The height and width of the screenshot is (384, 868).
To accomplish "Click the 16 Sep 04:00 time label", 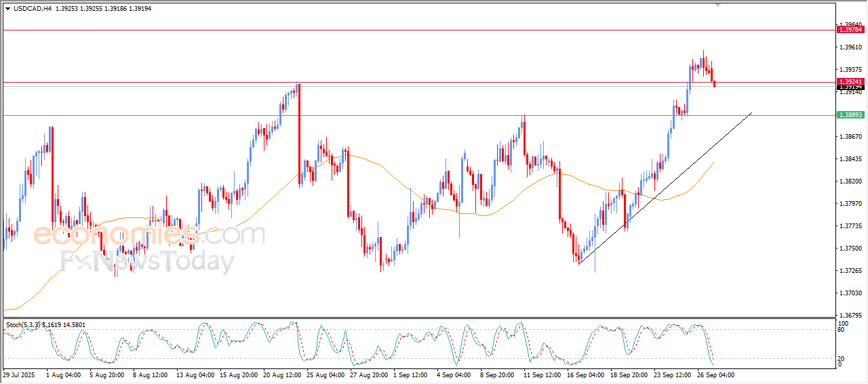I will pos(586,374).
